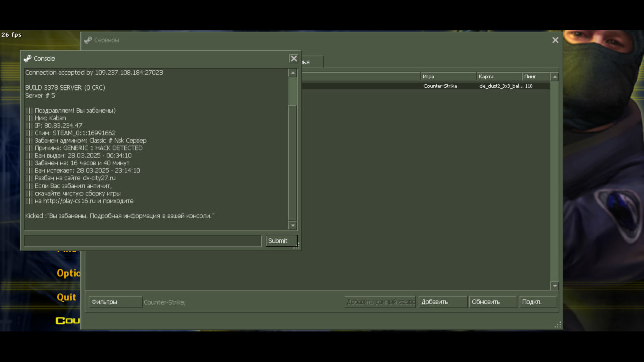Click the 'BUILD 3378 SERVER (0 CRC)' line
644x362 pixels.
click(x=65, y=88)
